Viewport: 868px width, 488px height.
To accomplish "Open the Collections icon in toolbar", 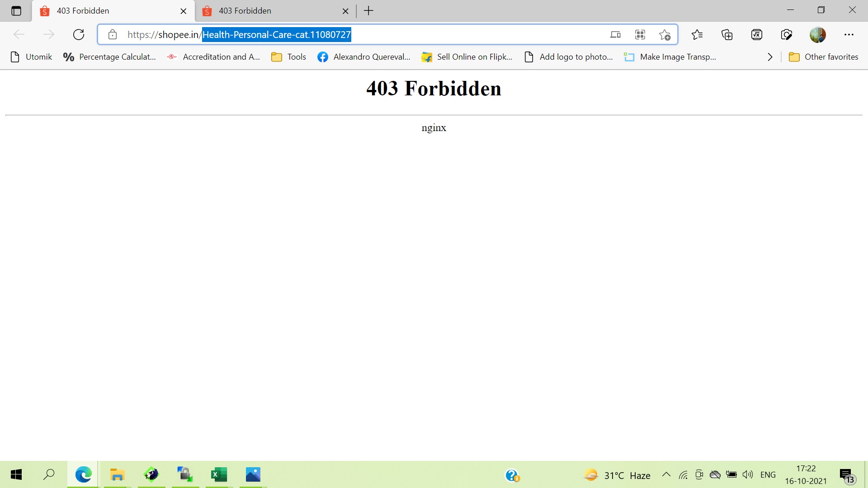I will pos(727,34).
